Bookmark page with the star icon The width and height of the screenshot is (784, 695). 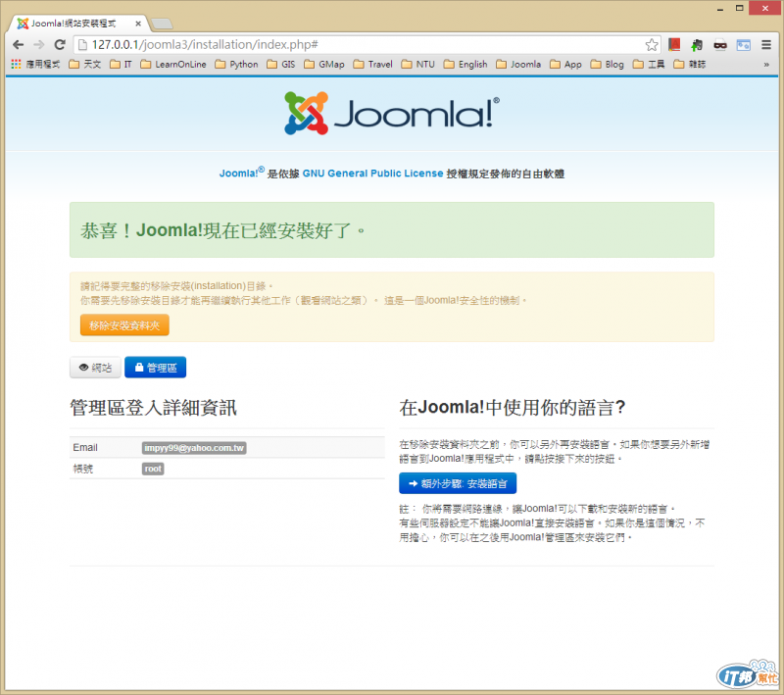click(652, 45)
